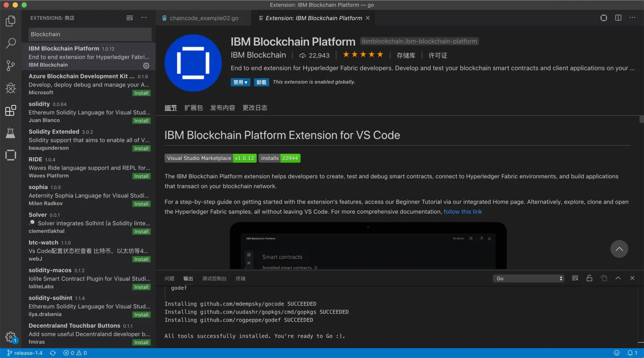
Task: Maximize the output panel size
Action: (618, 278)
